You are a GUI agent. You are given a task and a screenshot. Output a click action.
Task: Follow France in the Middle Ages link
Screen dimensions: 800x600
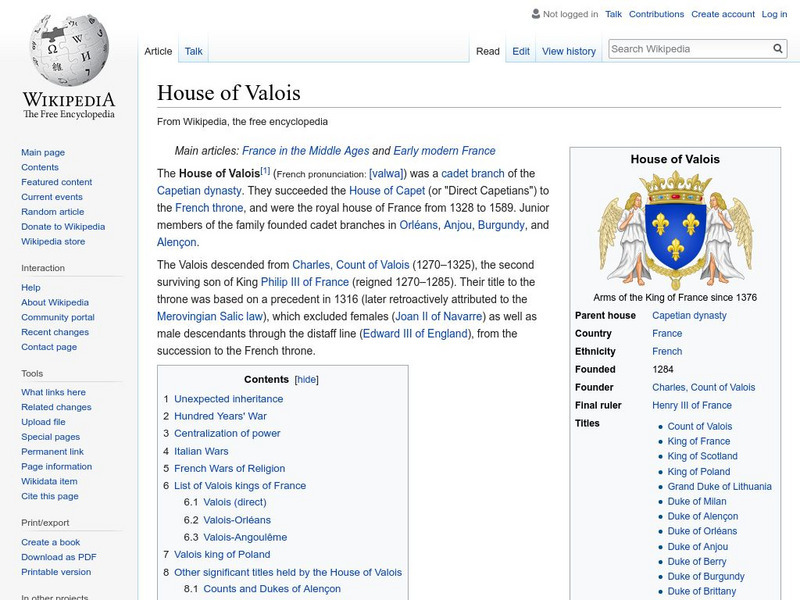(x=305, y=151)
